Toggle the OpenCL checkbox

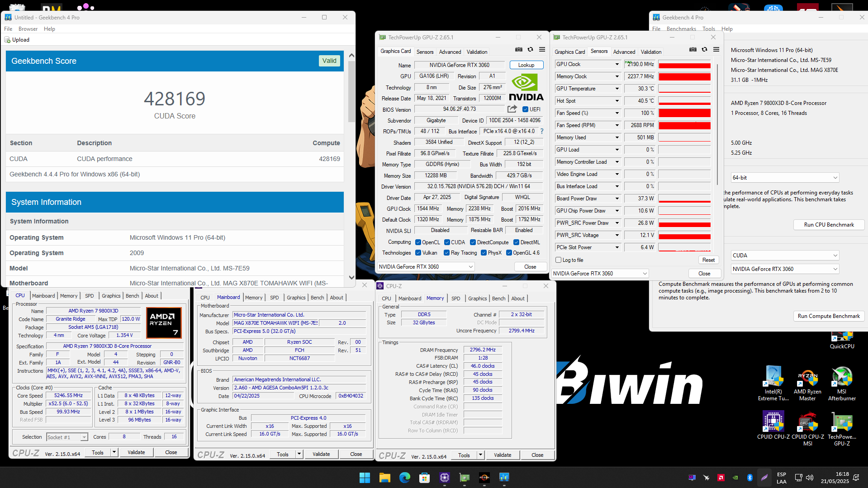pyautogui.click(x=418, y=242)
